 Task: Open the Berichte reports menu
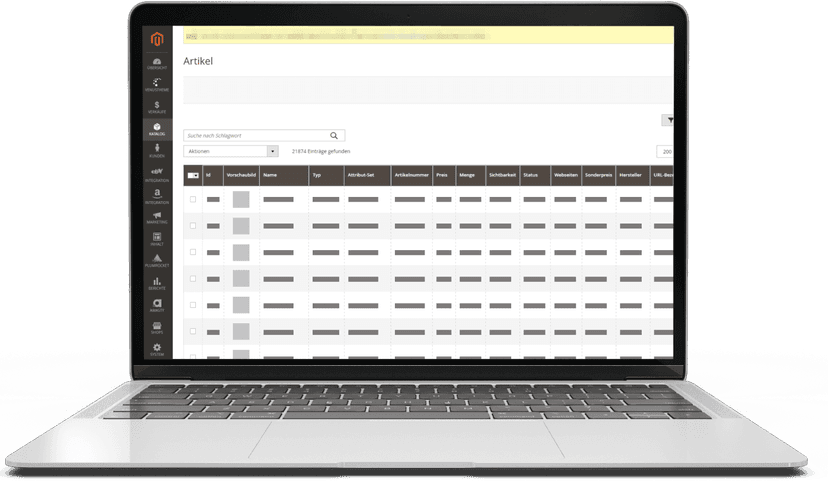(x=157, y=284)
